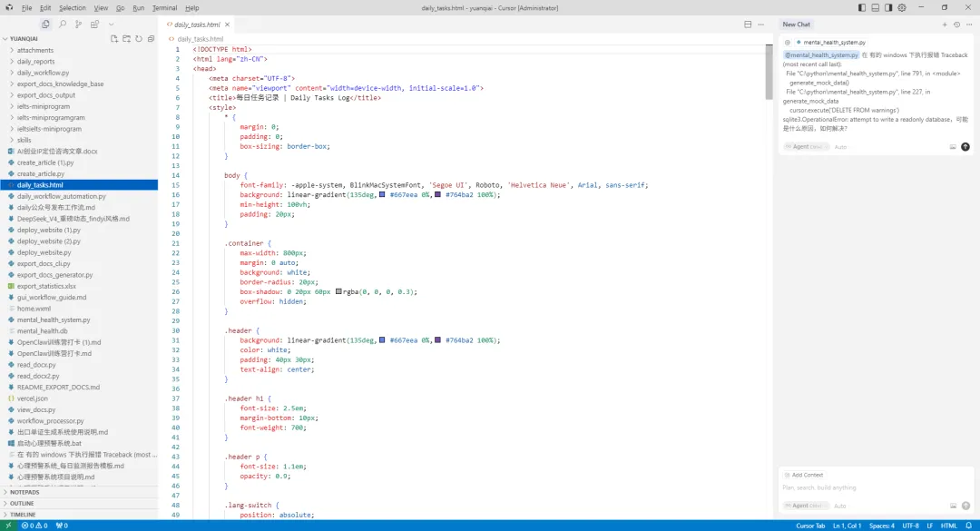
Task: Click Spaces: 4 indentation setting
Action: 881,526
